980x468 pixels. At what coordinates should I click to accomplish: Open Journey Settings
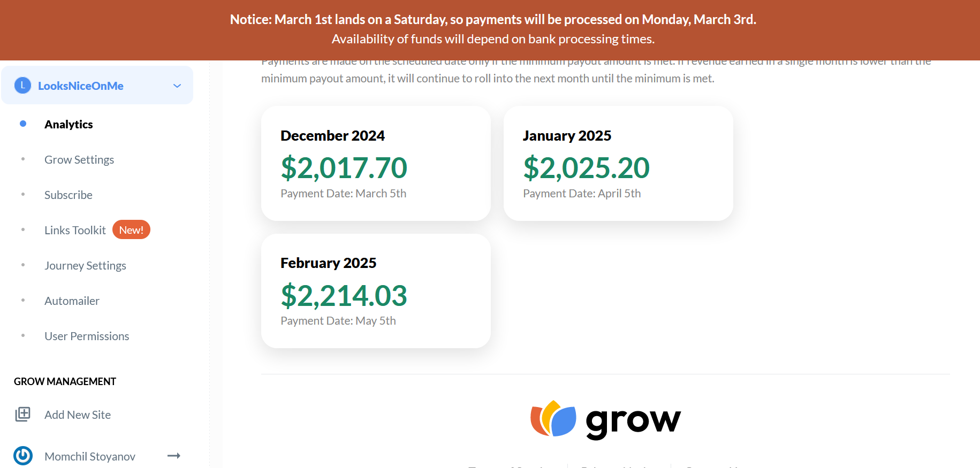tap(85, 265)
